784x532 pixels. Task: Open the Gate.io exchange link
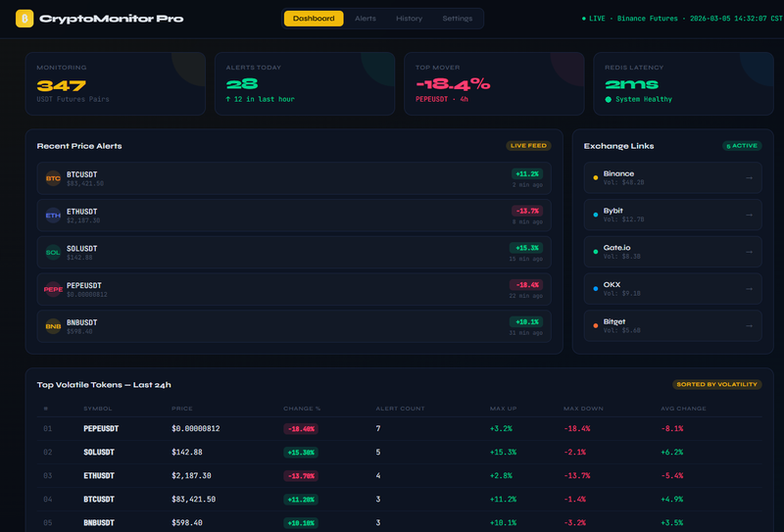[x=672, y=252]
